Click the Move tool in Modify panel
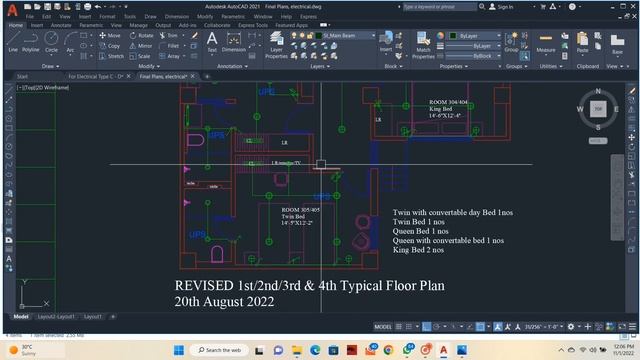 [110, 36]
